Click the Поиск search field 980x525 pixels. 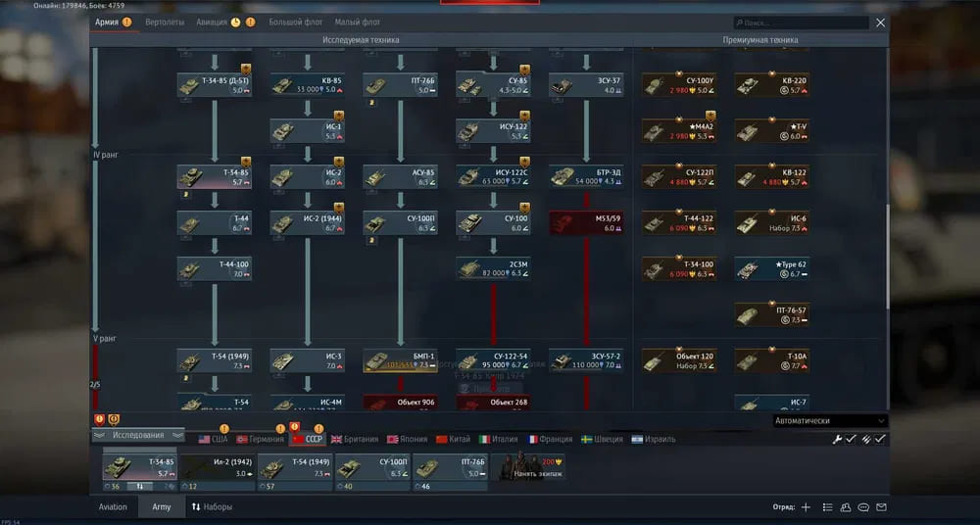click(802, 23)
